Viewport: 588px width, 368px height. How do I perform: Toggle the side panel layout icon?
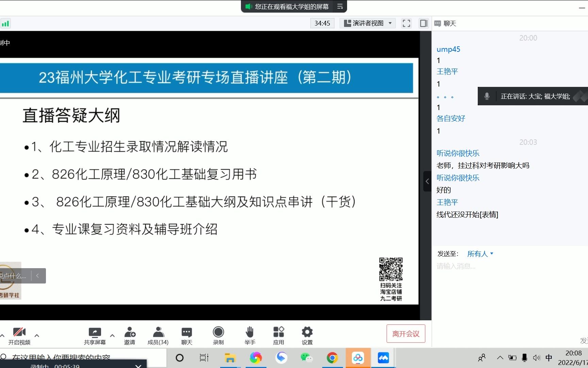pos(424,23)
